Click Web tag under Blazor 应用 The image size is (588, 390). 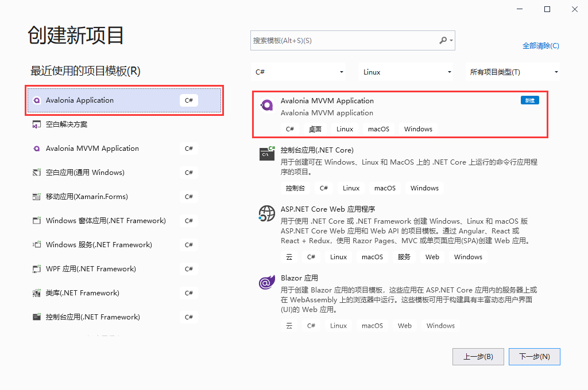pos(405,326)
